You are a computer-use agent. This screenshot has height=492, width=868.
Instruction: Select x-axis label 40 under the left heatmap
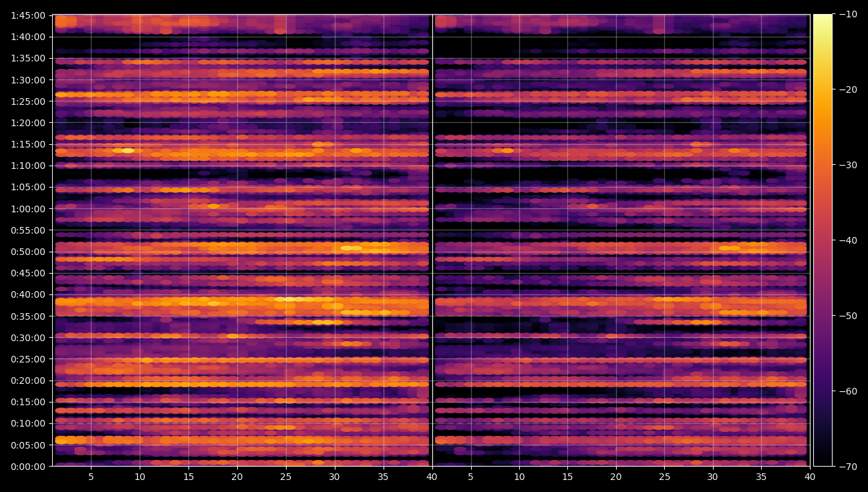click(432, 477)
